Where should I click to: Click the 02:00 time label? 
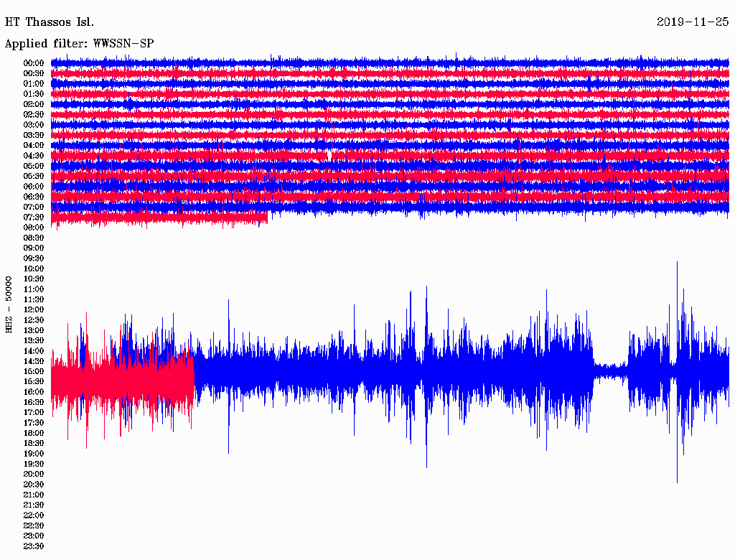point(34,104)
